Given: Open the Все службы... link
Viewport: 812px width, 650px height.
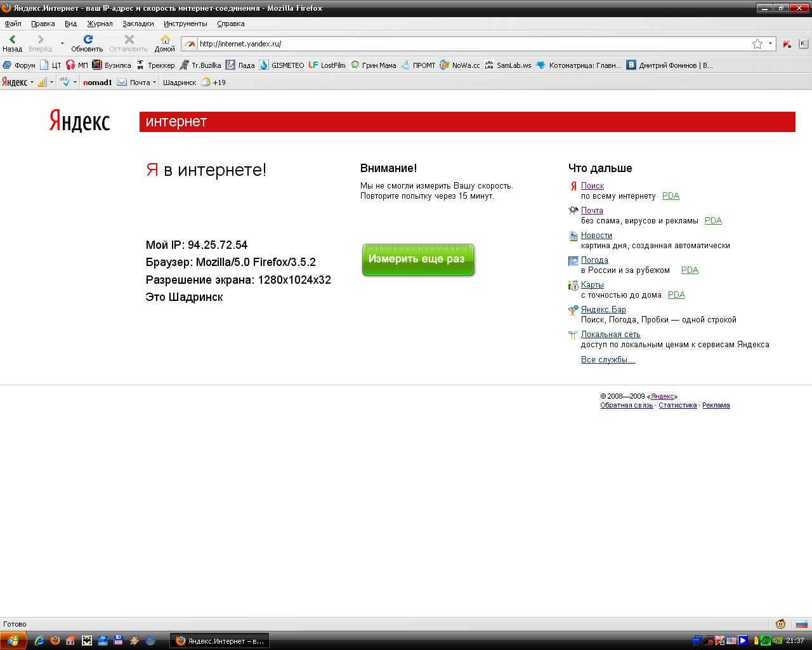Looking at the screenshot, I should click(x=608, y=359).
